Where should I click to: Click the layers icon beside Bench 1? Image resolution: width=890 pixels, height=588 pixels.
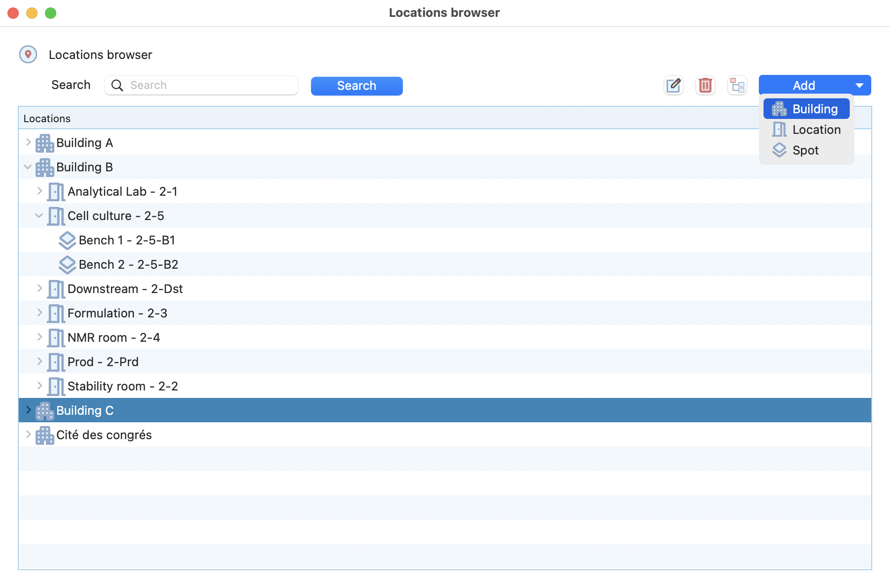coord(67,240)
